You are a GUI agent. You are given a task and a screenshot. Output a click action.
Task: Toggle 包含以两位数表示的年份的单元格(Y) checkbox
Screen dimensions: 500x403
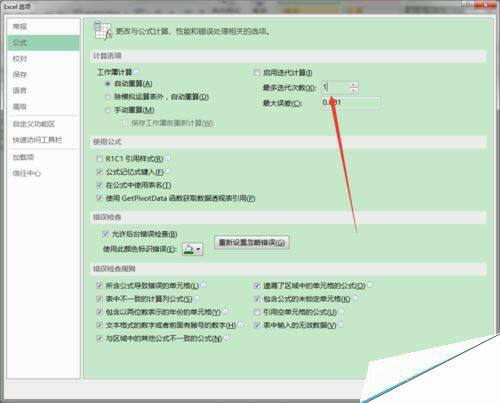tap(99, 312)
